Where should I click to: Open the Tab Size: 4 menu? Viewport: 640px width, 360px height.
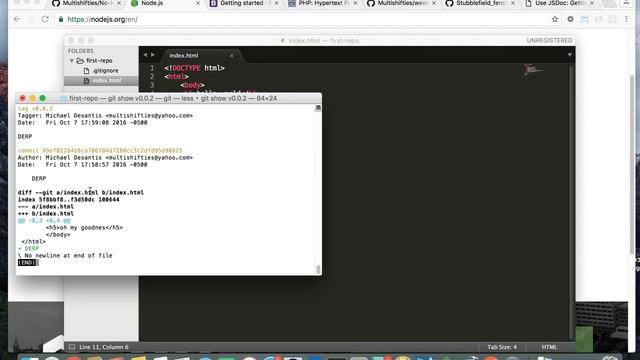502,347
